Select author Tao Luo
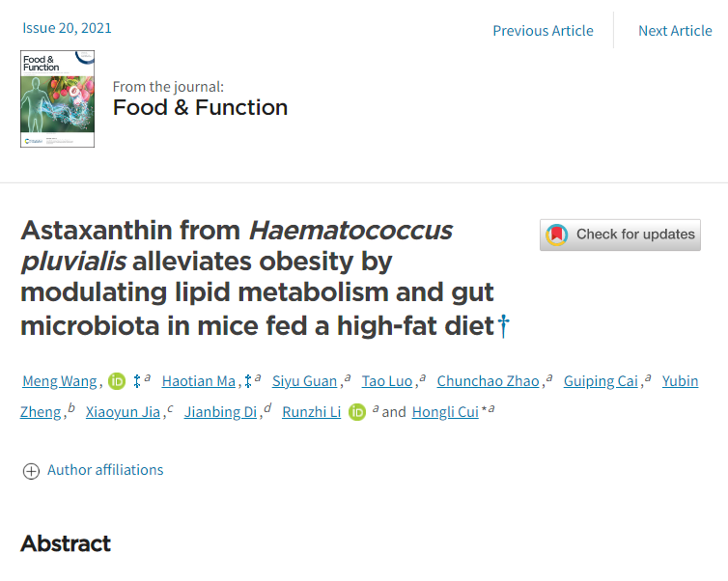The image size is (728, 581). tap(386, 381)
